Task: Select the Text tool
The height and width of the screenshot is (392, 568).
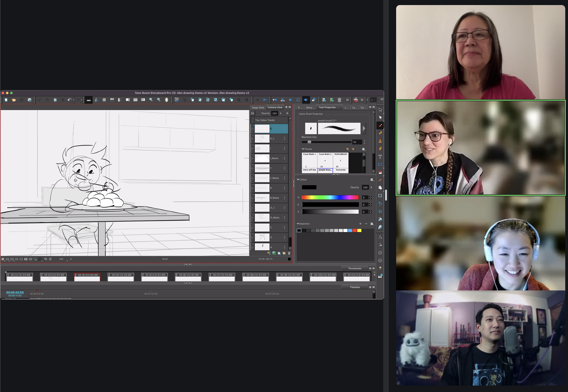Action: click(380, 156)
